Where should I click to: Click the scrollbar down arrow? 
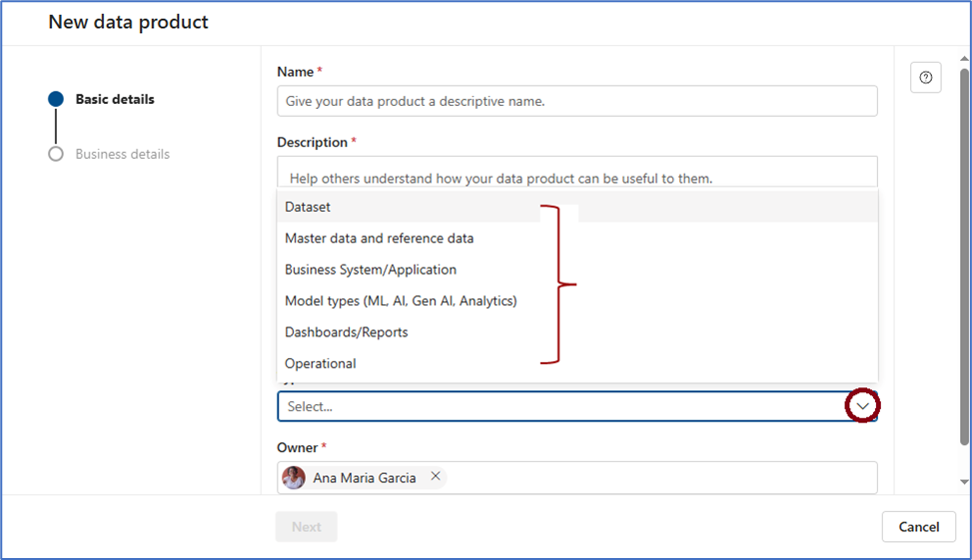(x=964, y=482)
